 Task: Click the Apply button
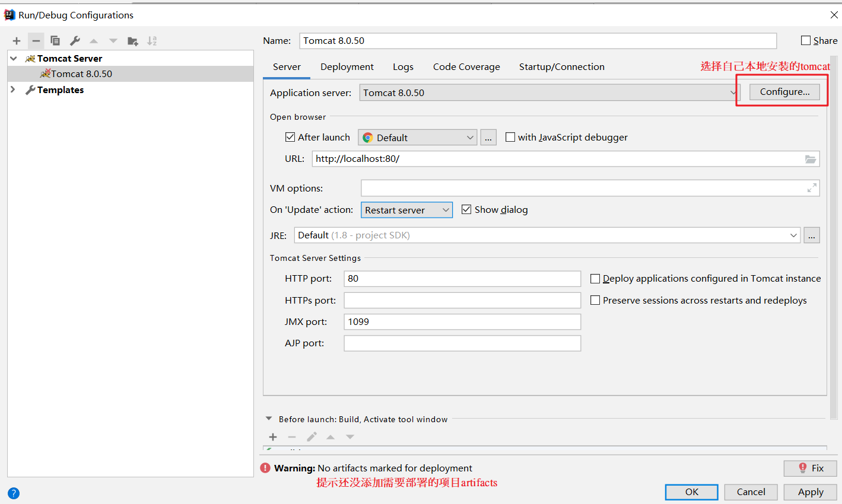810,492
